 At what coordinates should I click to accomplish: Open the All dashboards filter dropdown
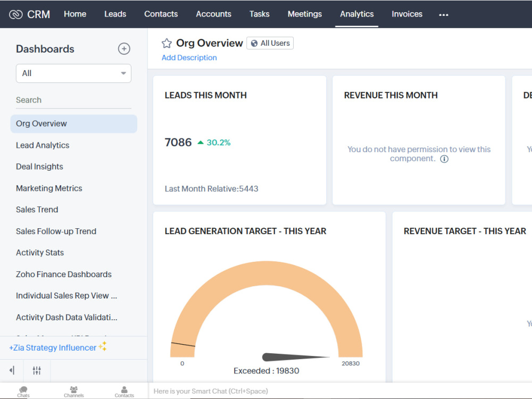73,73
